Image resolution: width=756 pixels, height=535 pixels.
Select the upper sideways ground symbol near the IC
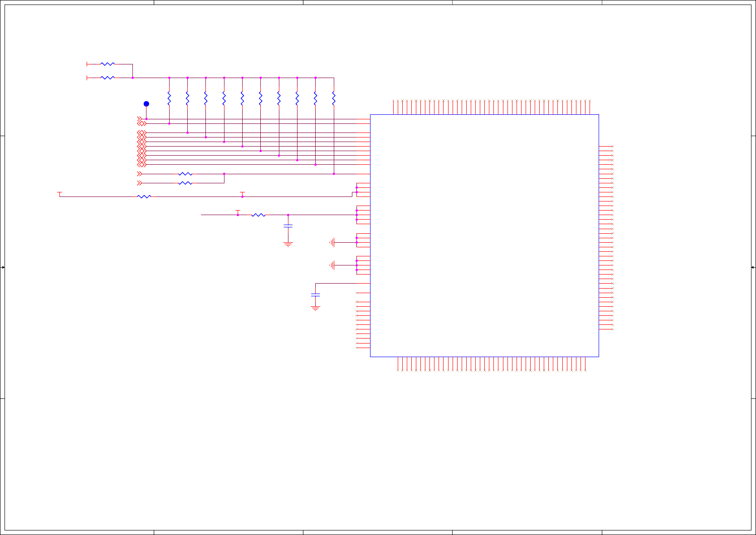tap(332, 242)
